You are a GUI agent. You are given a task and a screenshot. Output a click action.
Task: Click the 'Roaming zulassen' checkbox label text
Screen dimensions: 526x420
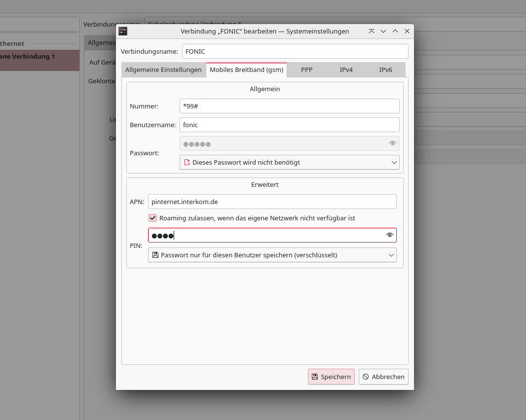click(x=257, y=218)
